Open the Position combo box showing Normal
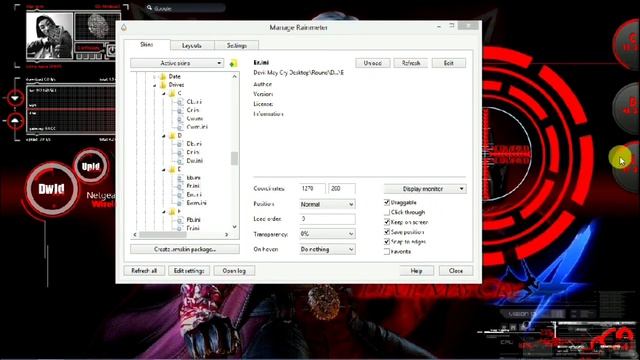Screen dimensions: 640x360 pos(327,204)
